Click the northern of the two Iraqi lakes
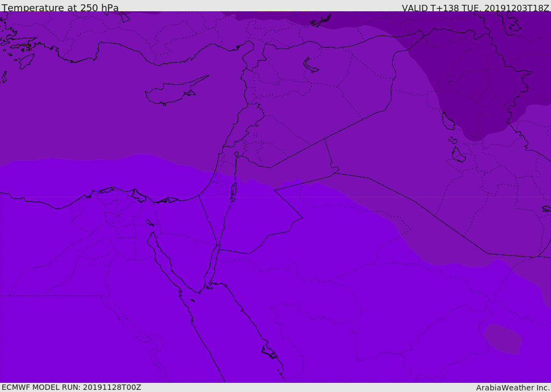This screenshot has height=392, width=551. click(x=448, y=122)
